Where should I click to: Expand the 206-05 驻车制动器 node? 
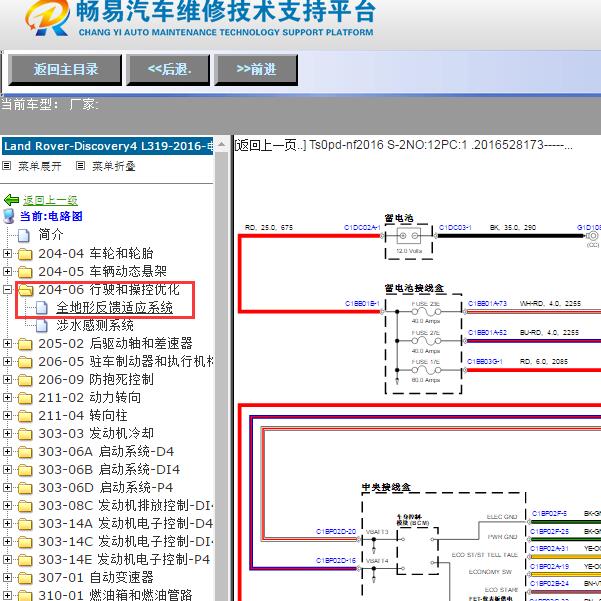[7, 361]
